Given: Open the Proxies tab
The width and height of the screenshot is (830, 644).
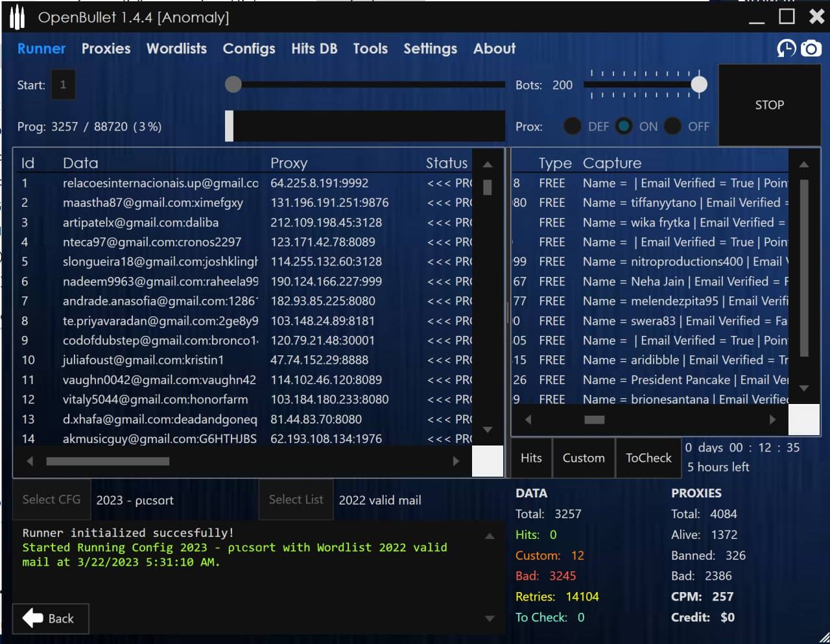Looking at the screenshot, I should pyautogui.click(x=106, y=49).
